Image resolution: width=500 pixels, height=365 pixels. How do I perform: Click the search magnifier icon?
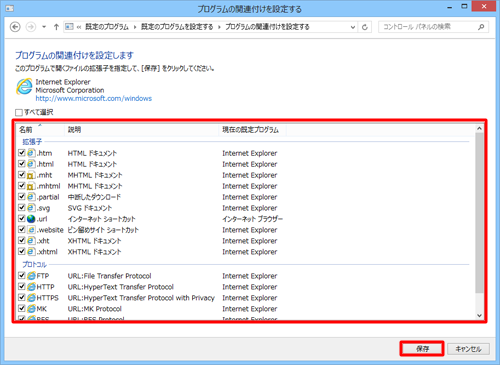pyautogui.click(x=481, y=27)
